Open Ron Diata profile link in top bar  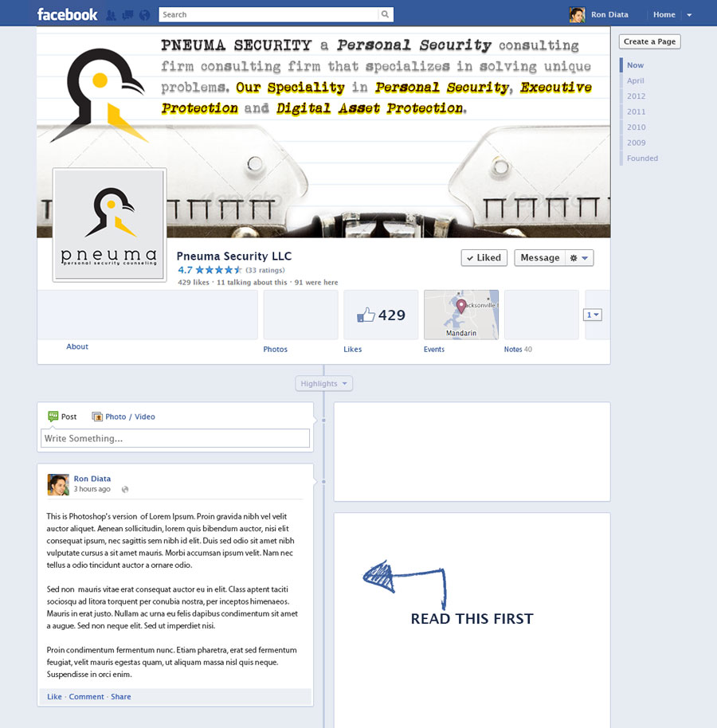tap(609, 15)
